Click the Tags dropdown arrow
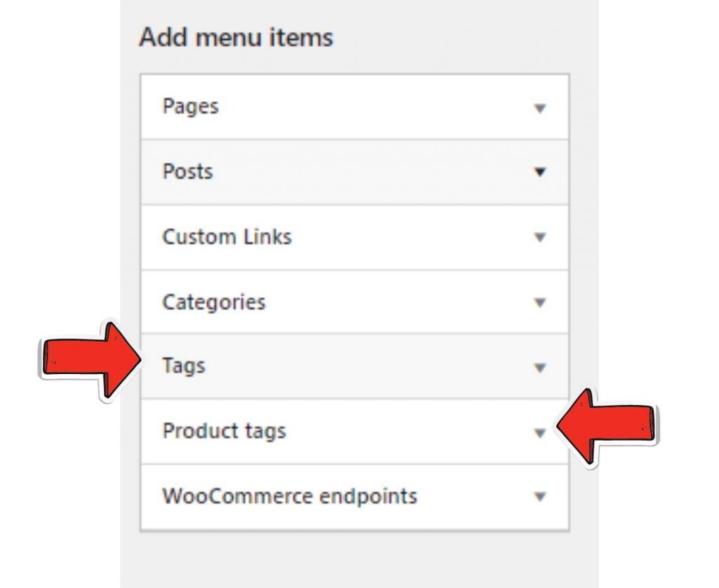Image resolution: width=719 pixels, height=588 pixels. [x=541, y=366]
